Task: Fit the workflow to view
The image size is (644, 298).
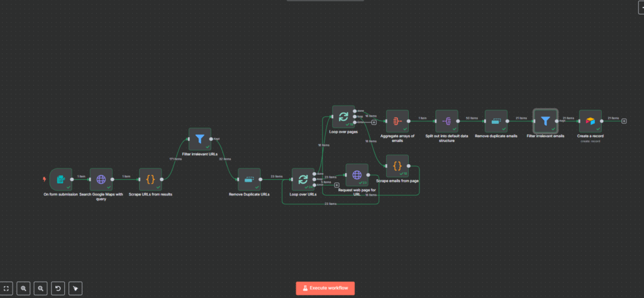Action: (x=6, y=288)
